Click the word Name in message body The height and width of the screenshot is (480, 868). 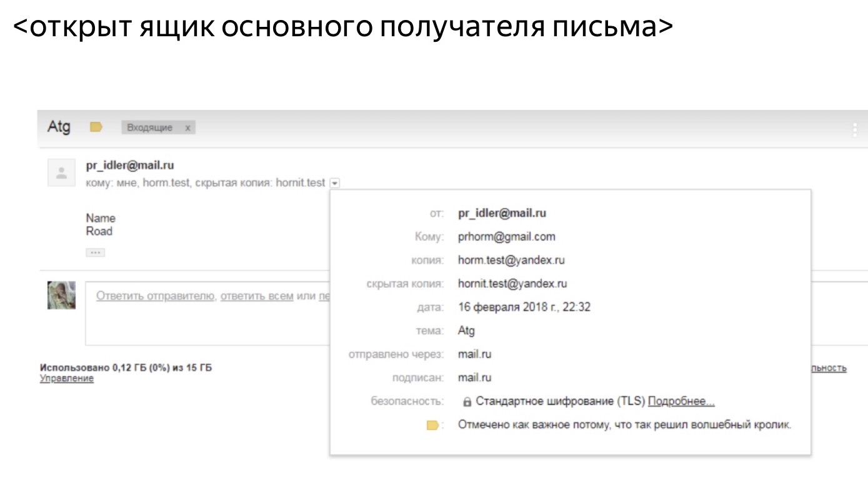click(101, 218)
